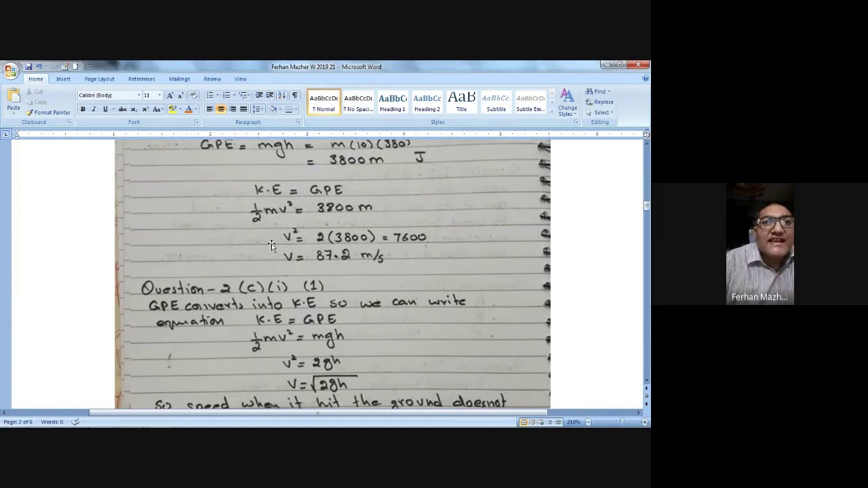Toggle center alignment
This screenshot has height=488, width=868.
tap(220, 109)
